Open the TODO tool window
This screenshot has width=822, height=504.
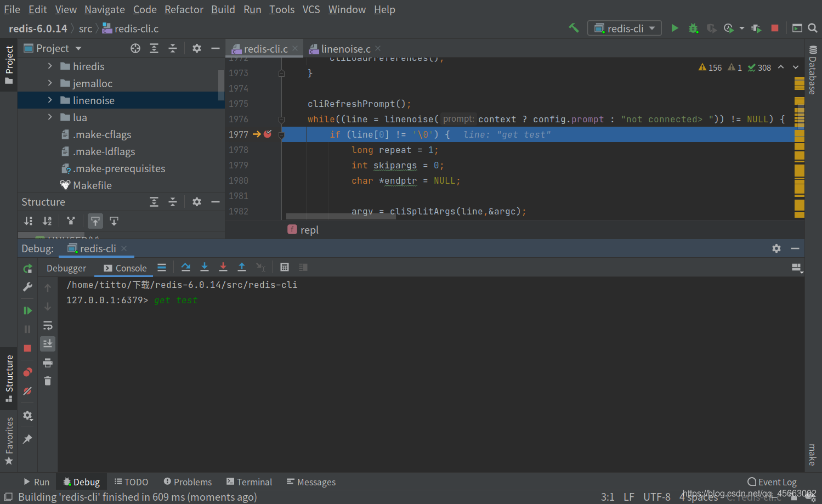pos(131,482)
